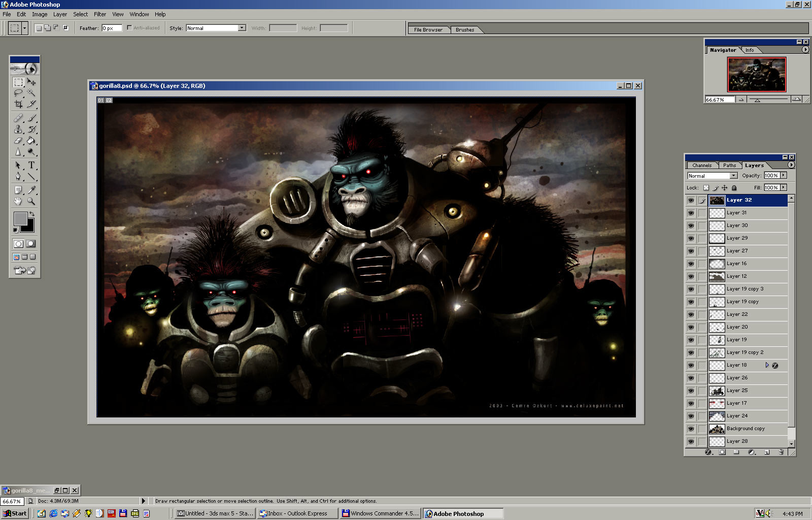Pick the Dodge tool
The height and width of the screenshot is (520, 812).
pyautogui.click(x=31, y=152)
